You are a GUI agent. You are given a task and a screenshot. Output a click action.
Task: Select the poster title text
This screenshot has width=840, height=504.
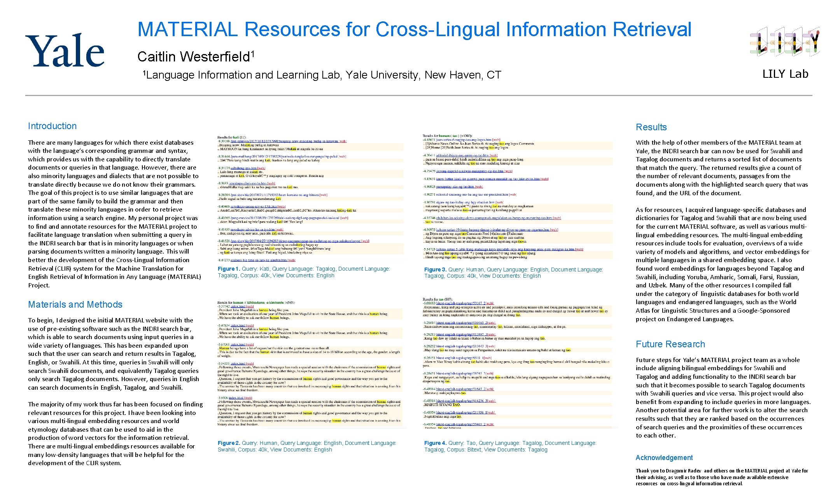tap(414, 30)
